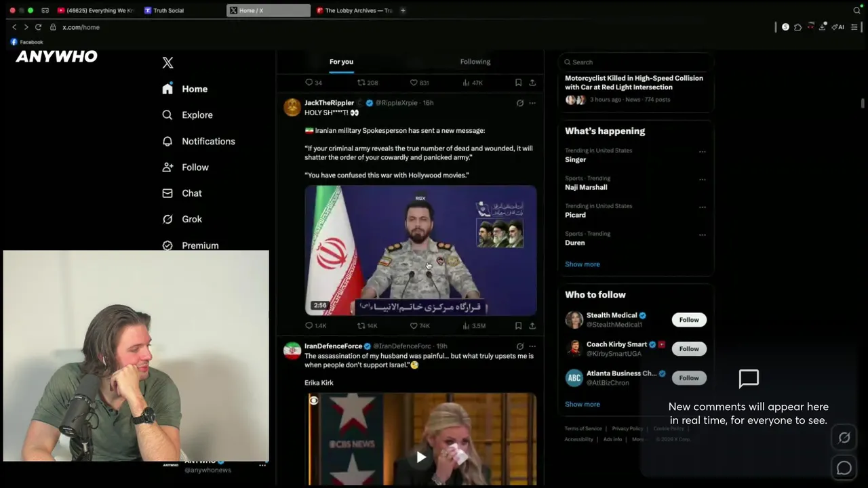This screenshot has width=868, height=488.
Task: Click the Grok icon on IranDefenceForce's post
Action: click(519, 346)
